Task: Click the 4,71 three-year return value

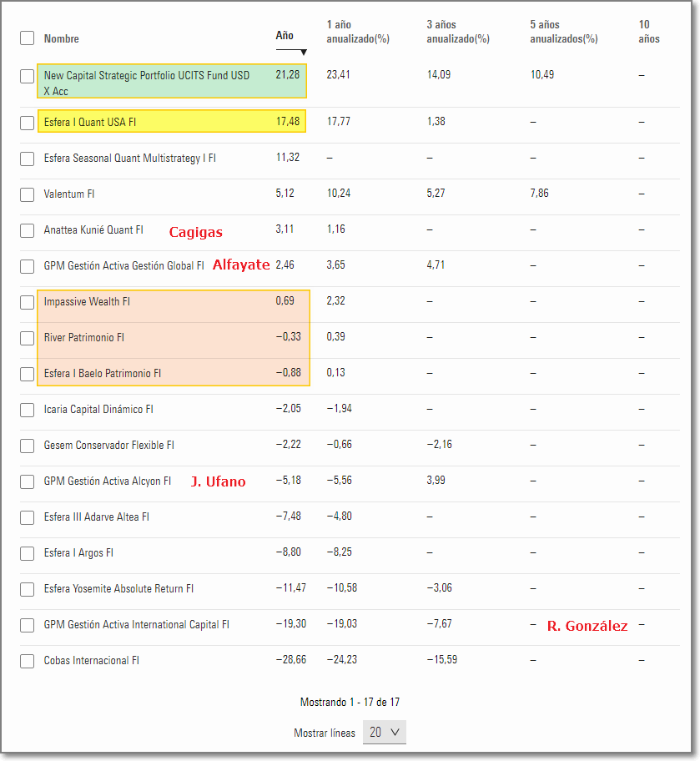Action: tap(436, 265)
